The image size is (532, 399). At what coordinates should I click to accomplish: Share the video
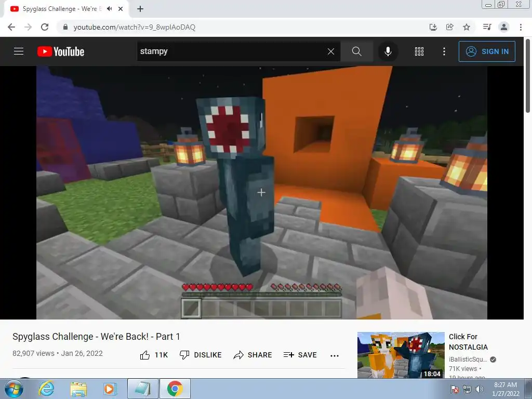253,355
